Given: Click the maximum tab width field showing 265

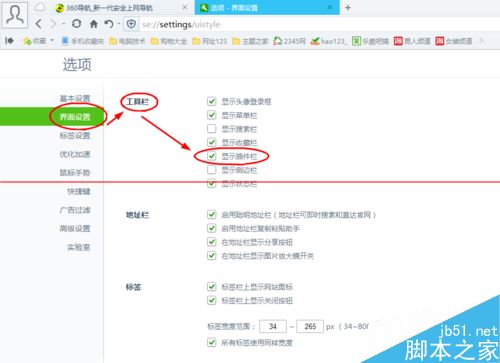Looking at the screenshot, I should pos(310,326).
